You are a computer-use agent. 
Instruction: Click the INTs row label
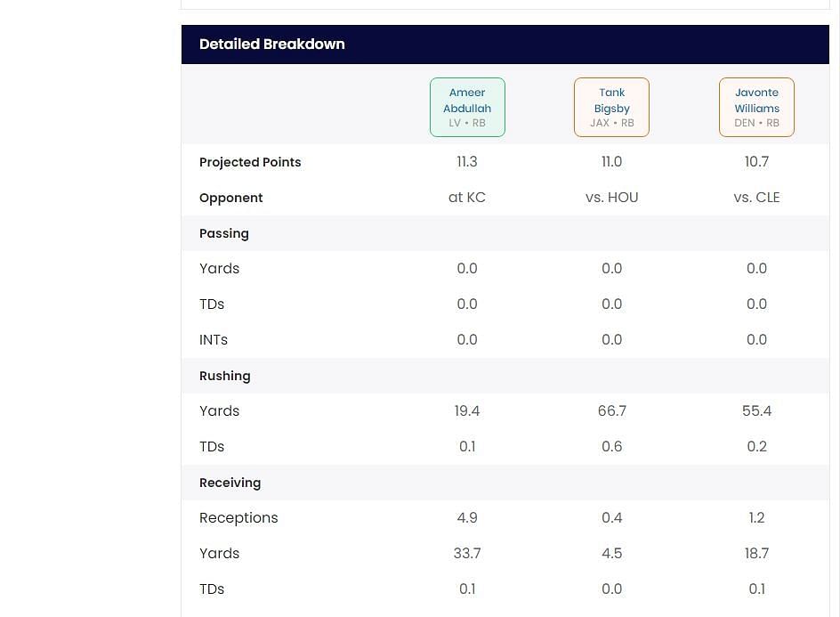(214, 340)
